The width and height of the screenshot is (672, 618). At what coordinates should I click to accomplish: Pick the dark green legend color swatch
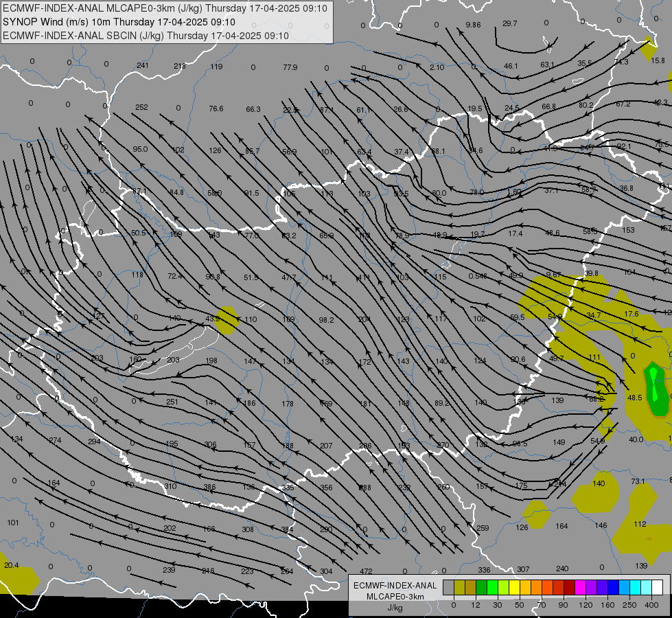point(481,588)
